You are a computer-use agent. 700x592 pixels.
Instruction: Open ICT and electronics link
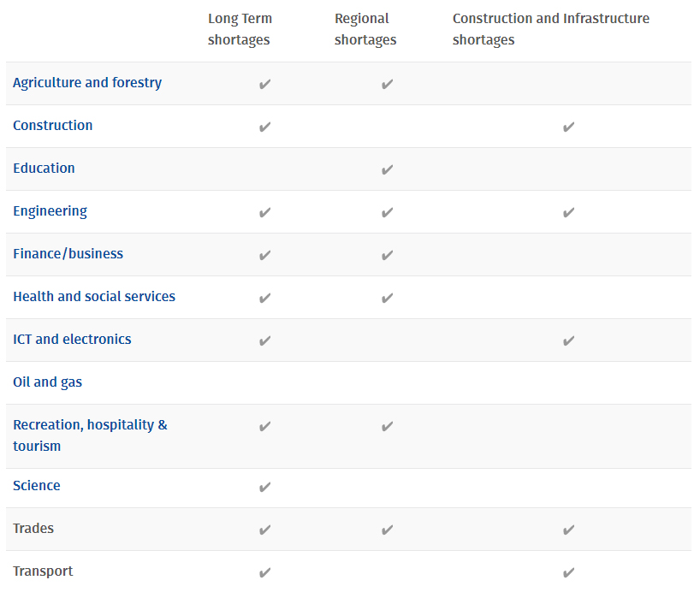pyautogui.click(x=72, y=340)
